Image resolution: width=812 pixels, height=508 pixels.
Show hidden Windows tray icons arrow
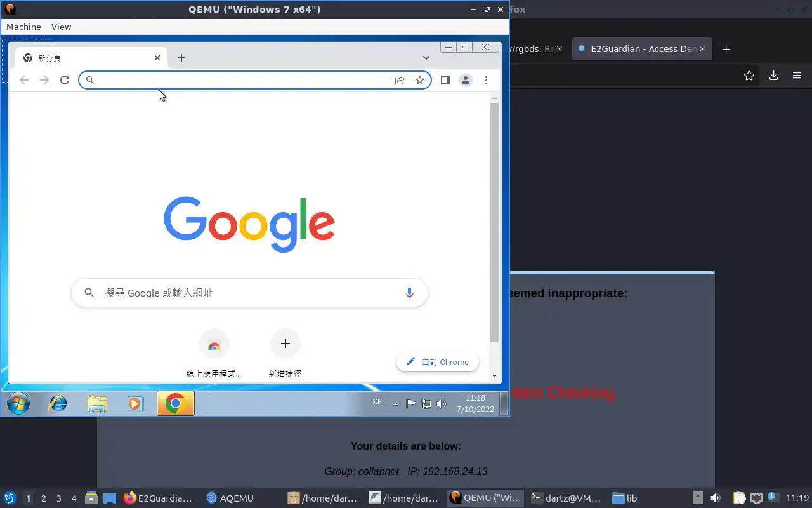(396, 404)
